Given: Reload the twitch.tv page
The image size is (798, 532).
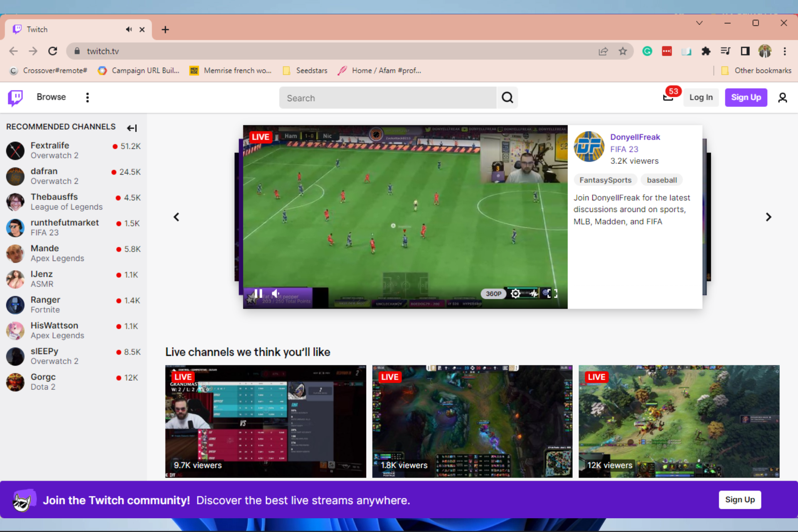Looking at the screenshot, I should point(52,51).
